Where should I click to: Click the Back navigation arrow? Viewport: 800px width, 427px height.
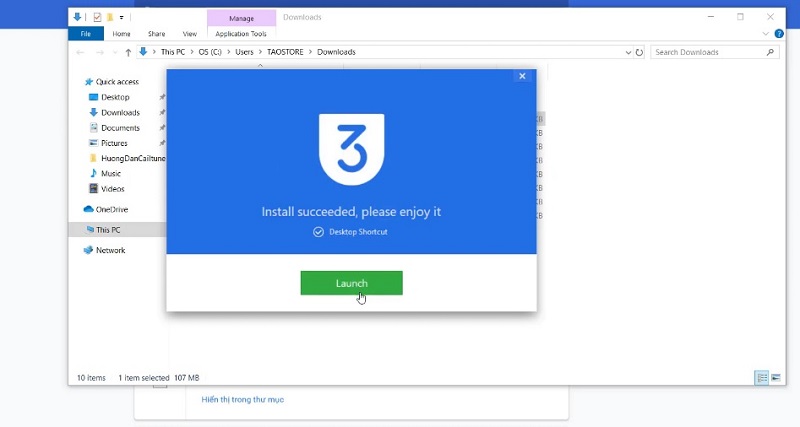[80, 52]
